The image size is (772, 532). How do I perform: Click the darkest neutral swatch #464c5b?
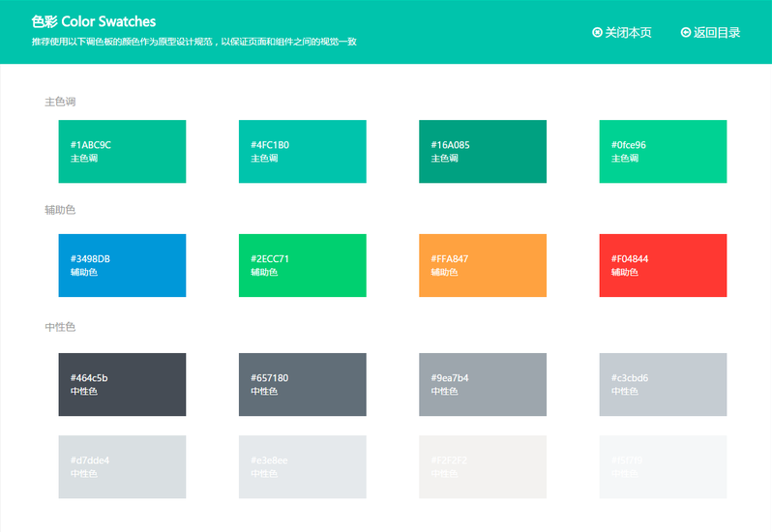pos(122,385)
